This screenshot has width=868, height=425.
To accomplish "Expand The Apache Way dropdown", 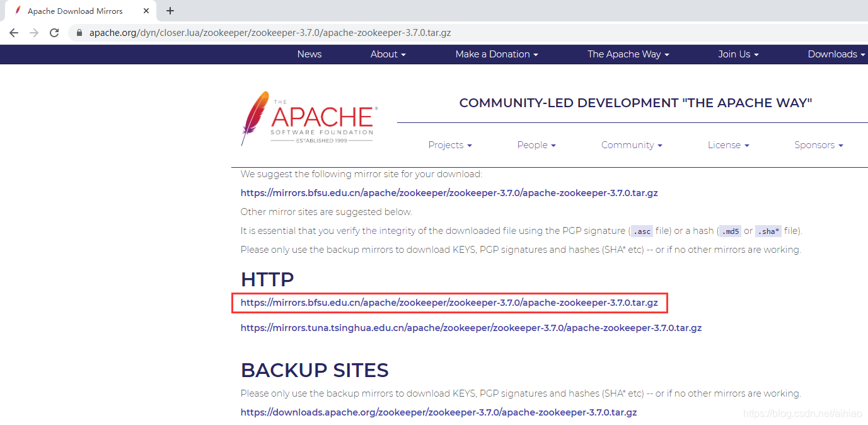I will tap(628, 54).
